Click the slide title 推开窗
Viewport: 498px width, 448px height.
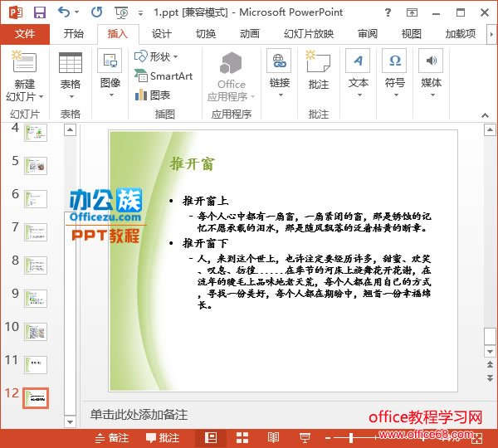pyautogui.click(x=193, y=163)
